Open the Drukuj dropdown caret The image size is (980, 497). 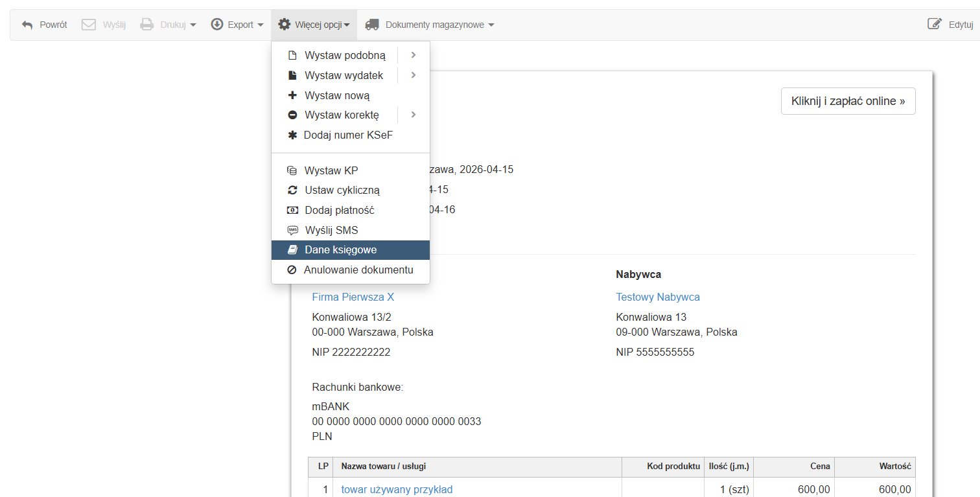[x=193, y=25]
